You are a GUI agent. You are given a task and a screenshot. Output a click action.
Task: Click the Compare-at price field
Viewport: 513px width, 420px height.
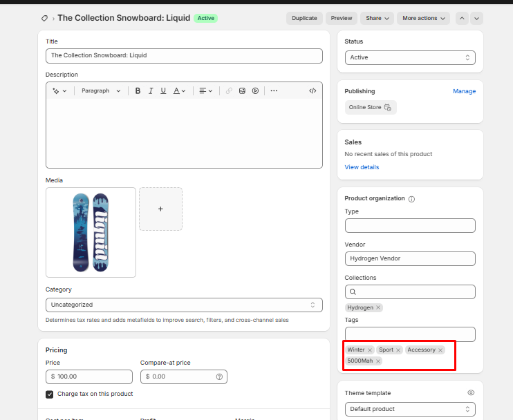[183, 376]
